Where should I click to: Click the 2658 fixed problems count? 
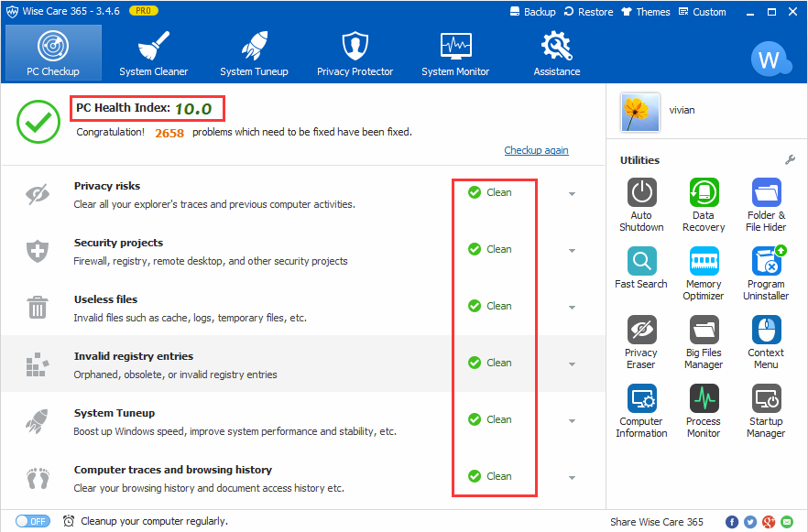[169, 133]
